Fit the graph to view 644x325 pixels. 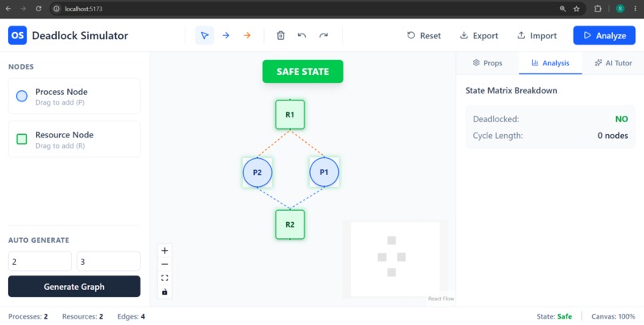[x=165, y=278]
